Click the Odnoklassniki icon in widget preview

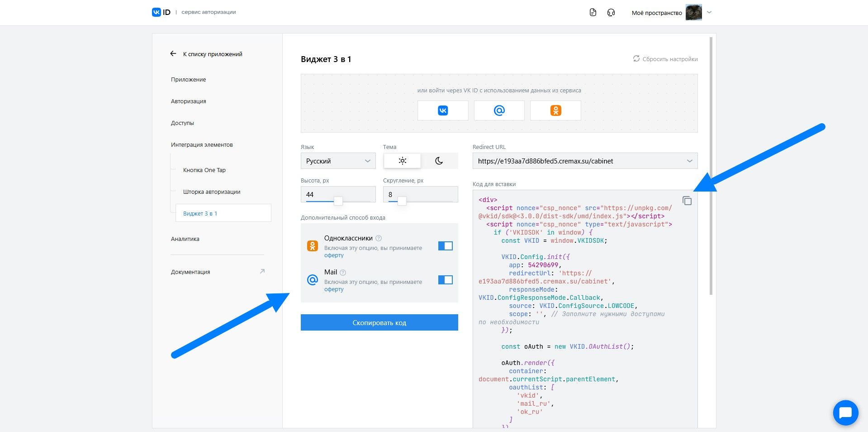[x=555, y=110]
